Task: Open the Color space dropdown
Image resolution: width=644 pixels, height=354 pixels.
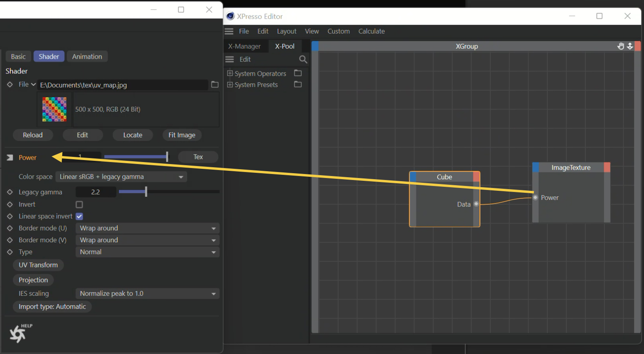Action: point(121,177)
